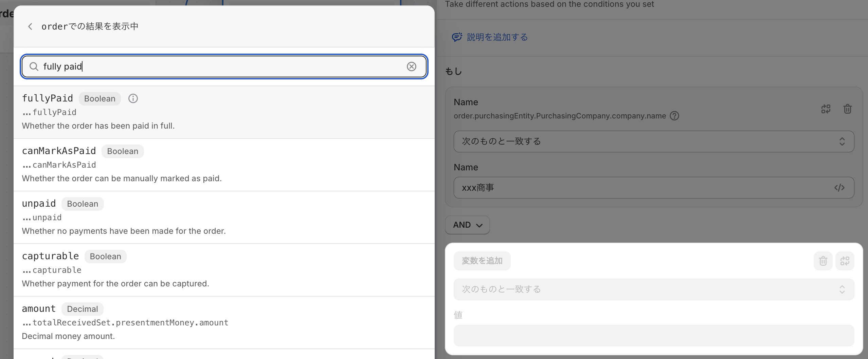868x359 pixels.
Task: Click the Name value field containing xxx商事
Action: 654,188
